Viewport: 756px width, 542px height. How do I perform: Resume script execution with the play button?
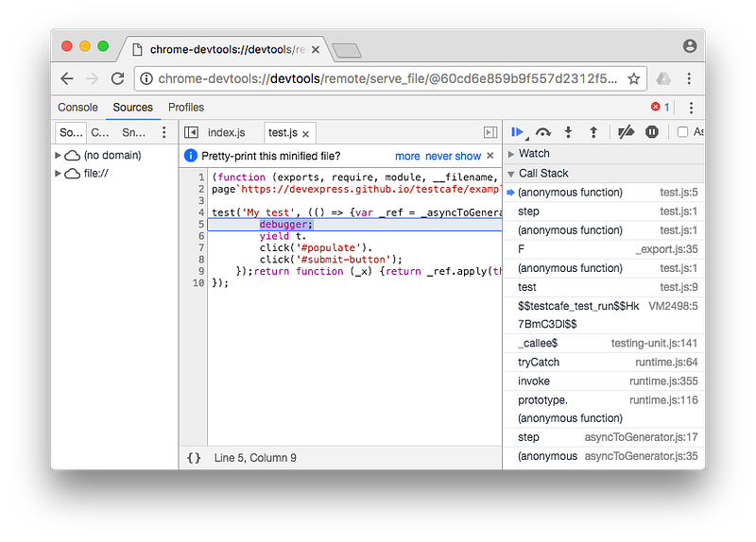coord(517,132)
